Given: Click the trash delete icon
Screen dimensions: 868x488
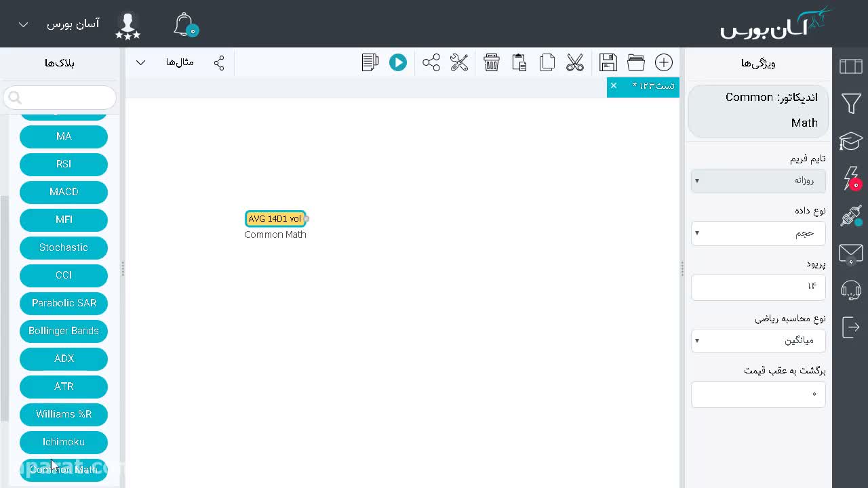Looking at the screenshot, I should (492, 62).
